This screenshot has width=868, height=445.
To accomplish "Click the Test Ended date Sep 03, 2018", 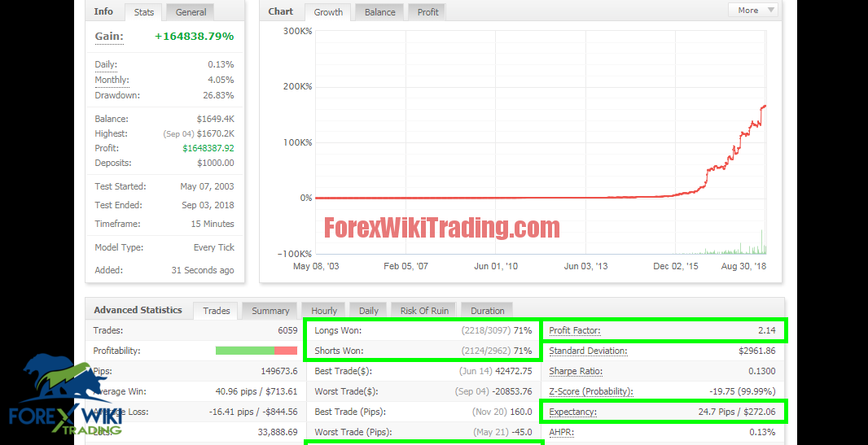I will pyautogui.click(x=208, y=205).
